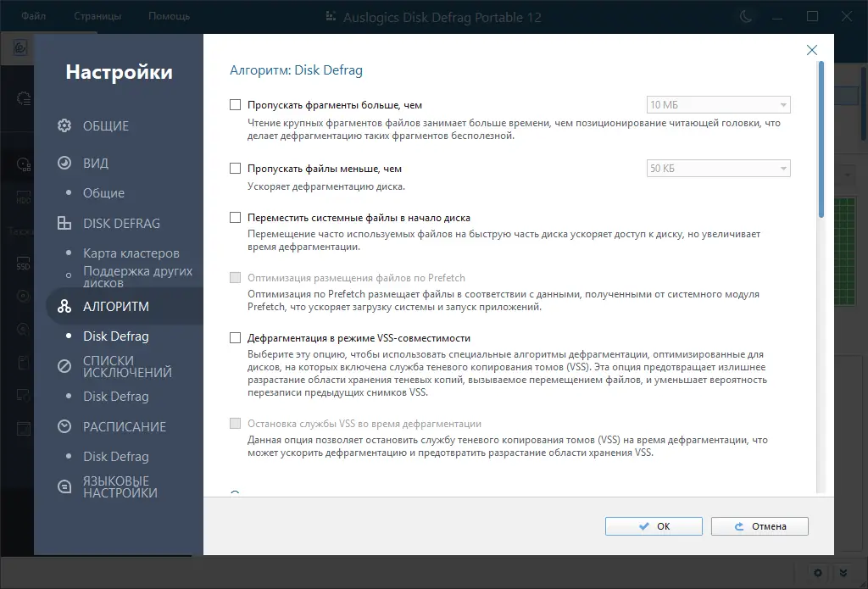Open the DISK DEFRAG settings section

tap(64, 223)
